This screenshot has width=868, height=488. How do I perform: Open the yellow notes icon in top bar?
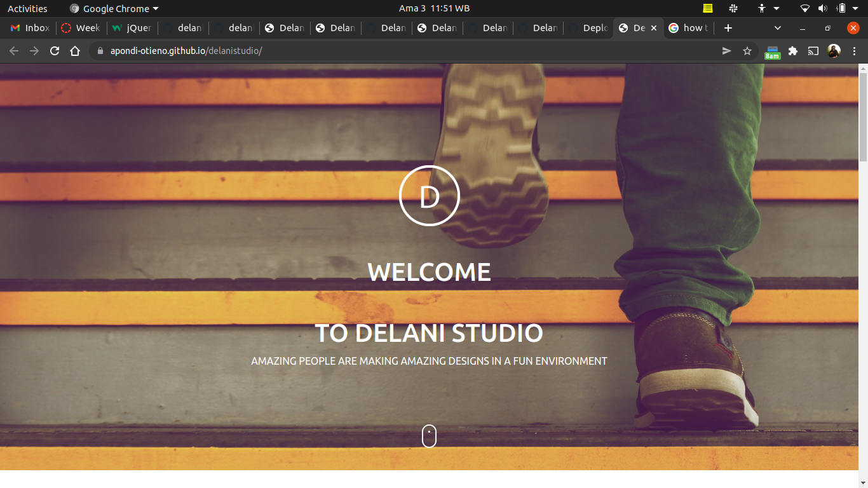tap(707, 8)
